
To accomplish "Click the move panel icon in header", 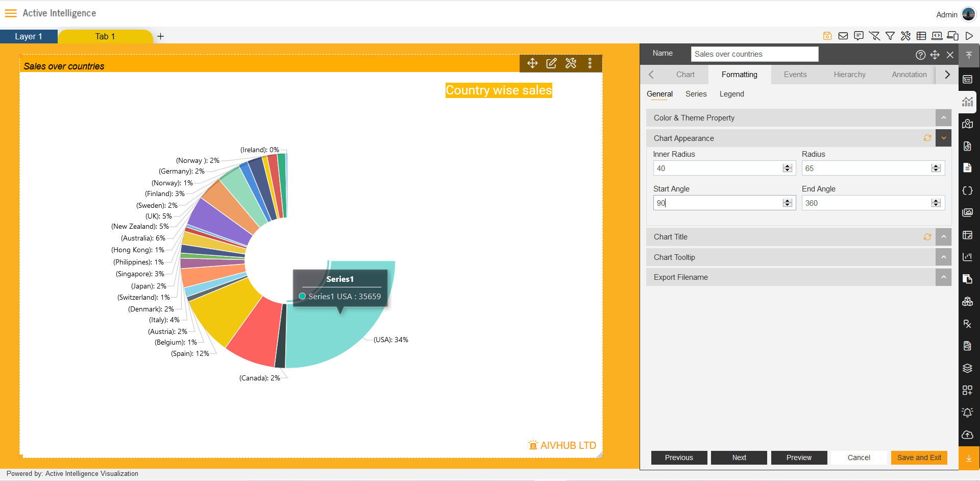I will pyautogui.click(x=935, y=55).
